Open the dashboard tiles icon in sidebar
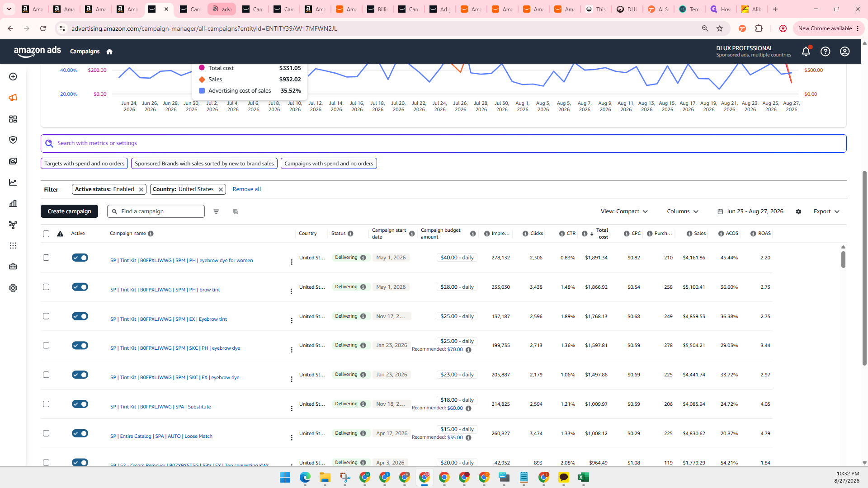Screen dimensions: 868x488 point(13,119)
